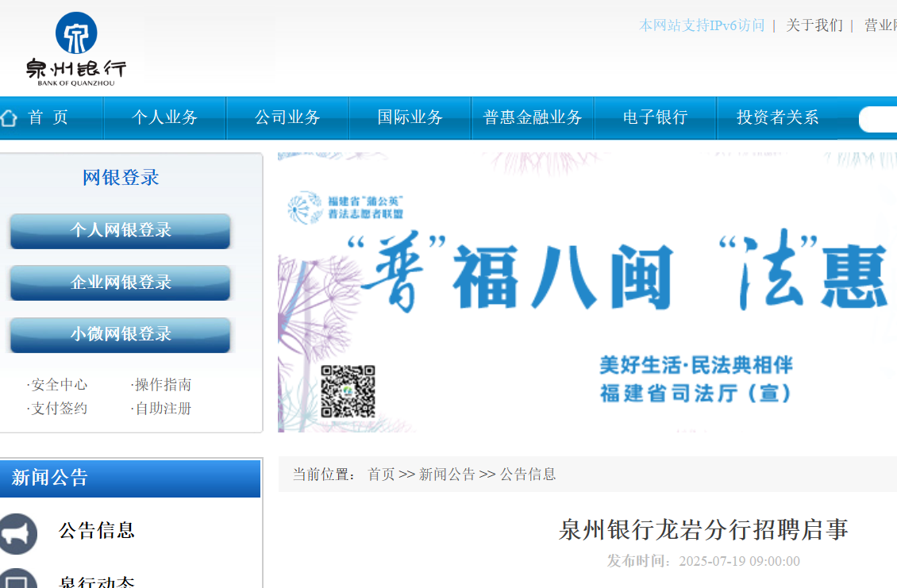Screen dimensions: 897x588
Task: Open the 关于我们 link
Action: pyautogui.click(x=814, y=25)
